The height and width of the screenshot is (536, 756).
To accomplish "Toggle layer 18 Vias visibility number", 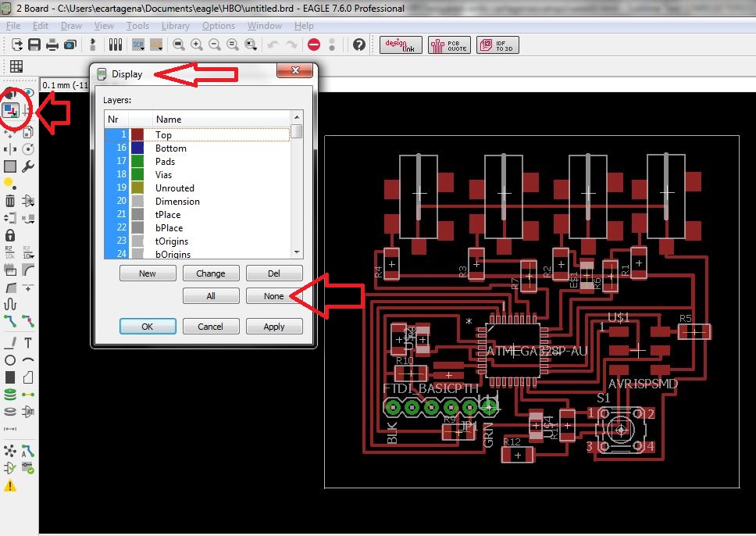I will pyautogui.click(x=116, y=174).
